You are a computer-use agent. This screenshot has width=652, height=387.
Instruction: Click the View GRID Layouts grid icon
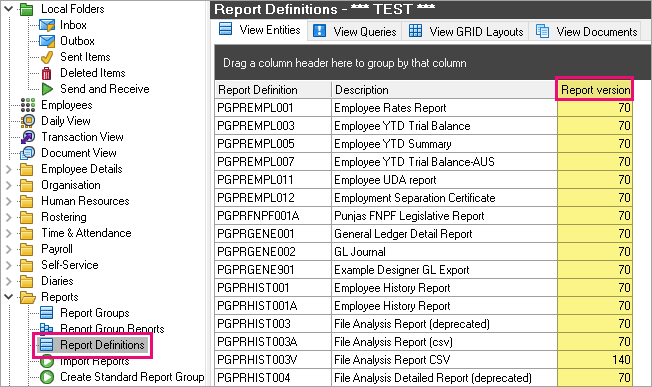(x=415, y=31)
